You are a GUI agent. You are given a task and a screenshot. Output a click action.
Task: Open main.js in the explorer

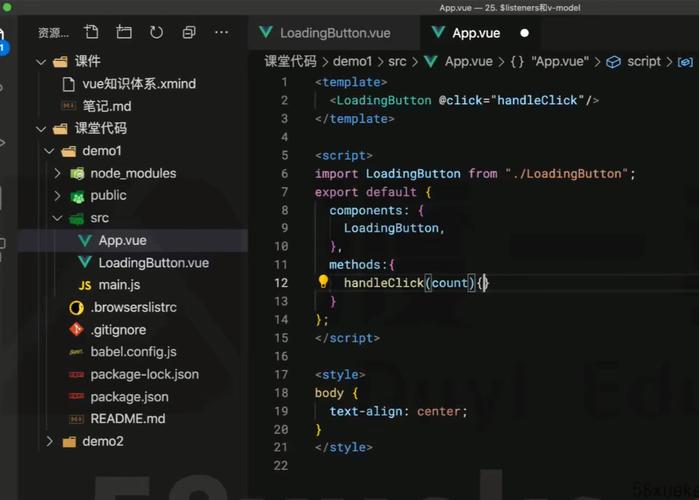[x=119, y=285]
